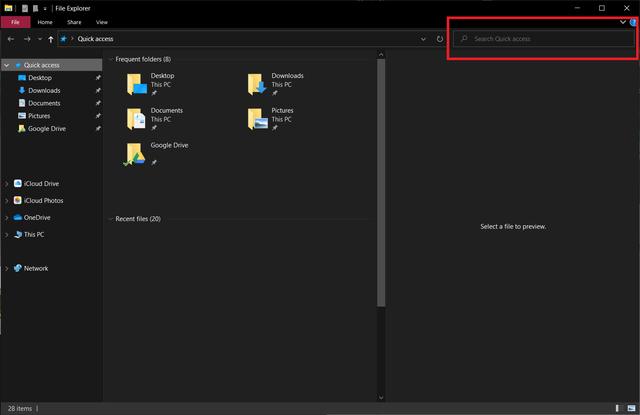640x415 pixels.
Task: Select the Documents folder icon in Frequent folders
Action: tap(136, 119)
